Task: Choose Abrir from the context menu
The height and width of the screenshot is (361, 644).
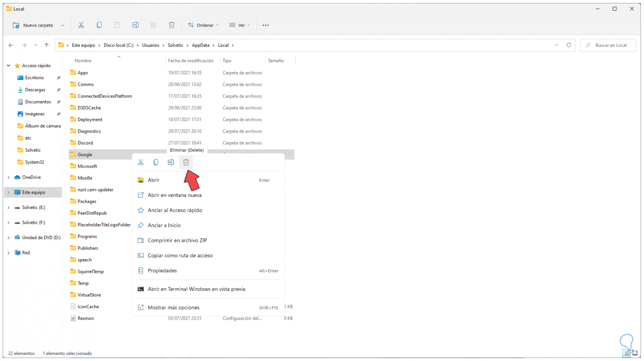Action: coord(208,180)
